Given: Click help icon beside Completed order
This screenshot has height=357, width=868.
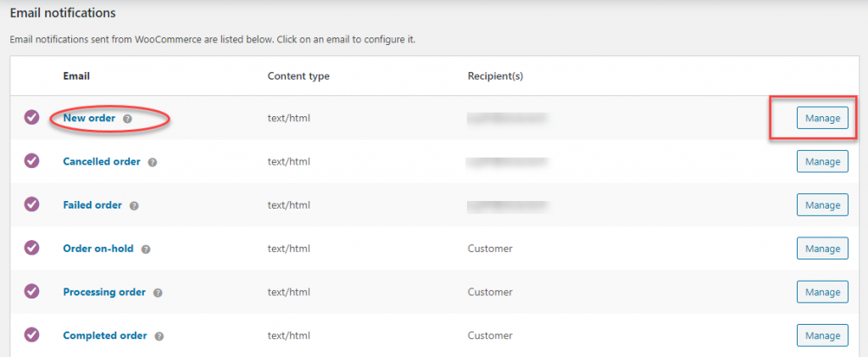Looking at the screenshot, I should [x=159, y=336].
